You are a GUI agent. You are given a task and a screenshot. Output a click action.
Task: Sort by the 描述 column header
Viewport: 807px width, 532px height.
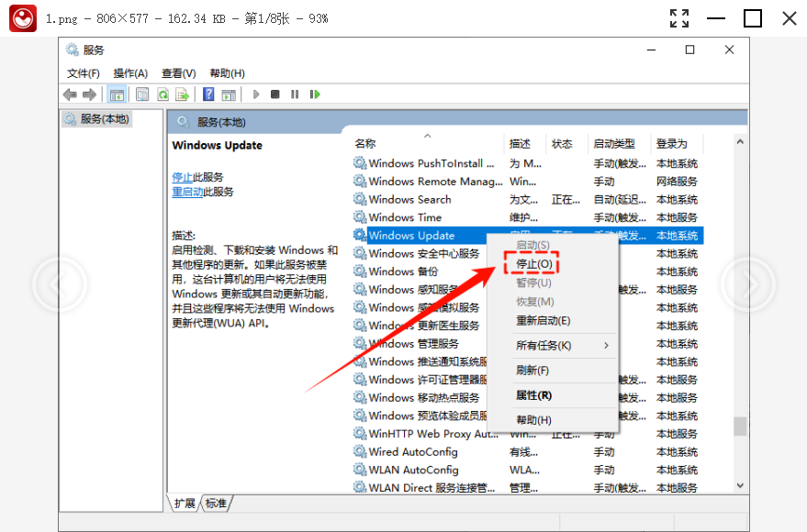coord(520,143)
